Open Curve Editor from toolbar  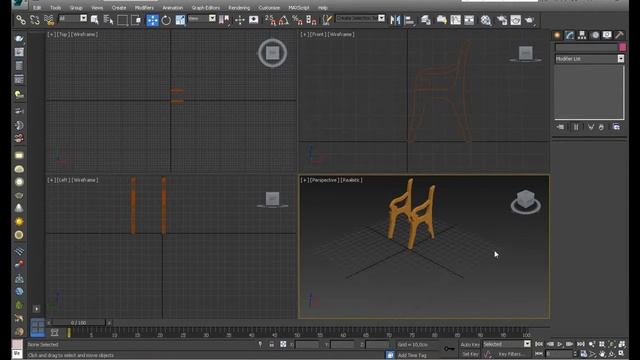point(455,20)
